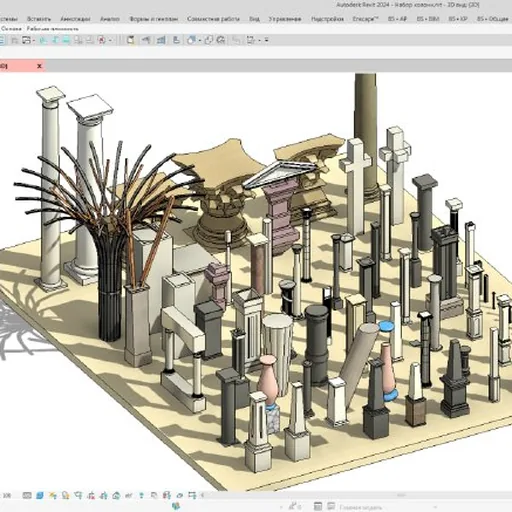Click the section view icon in the toolbar
The height and width of the screenshot is (512, 512).
[x=208, y=40]
